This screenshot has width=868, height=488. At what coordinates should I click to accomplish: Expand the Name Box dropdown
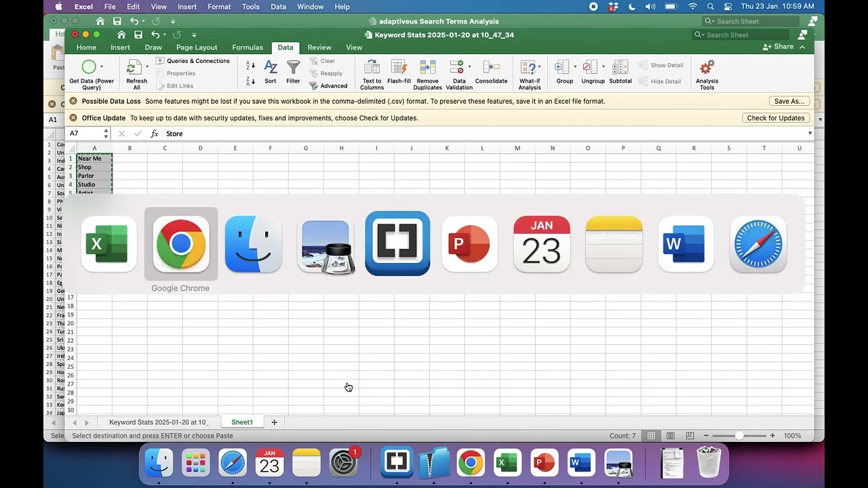(106, 134)
